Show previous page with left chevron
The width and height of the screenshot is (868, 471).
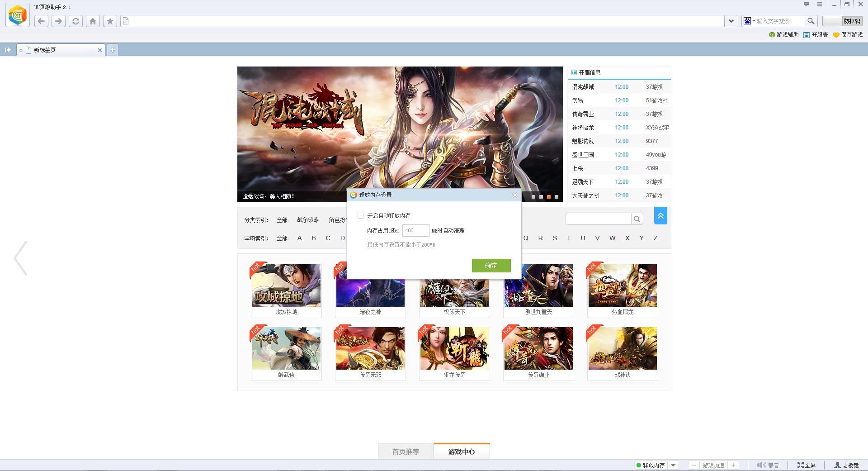click(x=20, y=258)
